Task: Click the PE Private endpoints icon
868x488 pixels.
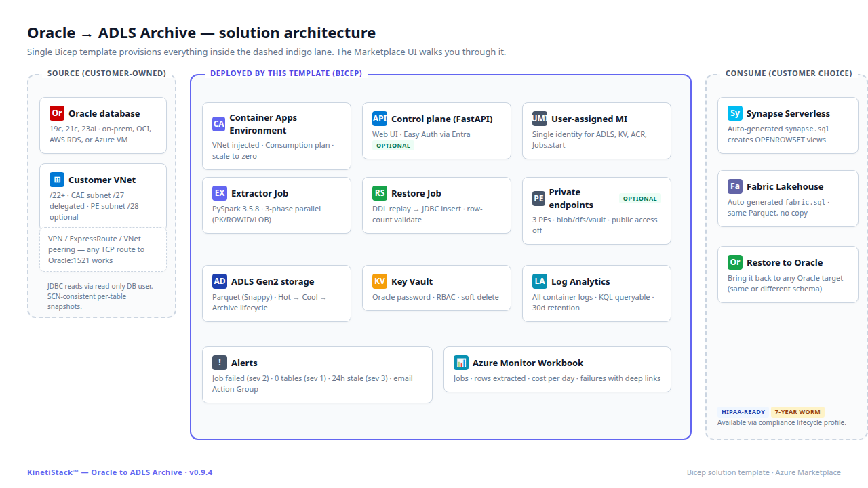Action: 538,199
